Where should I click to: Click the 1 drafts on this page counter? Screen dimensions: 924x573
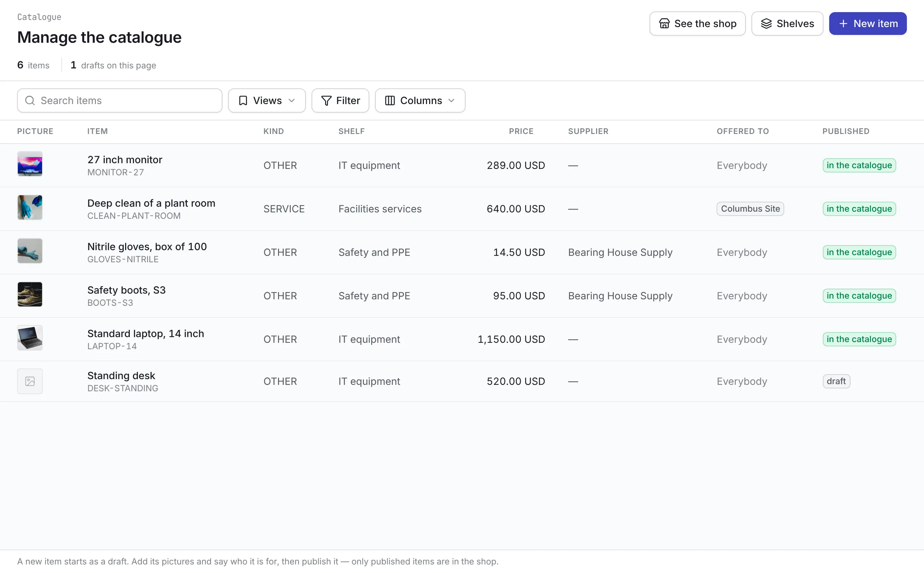point(113,65)
